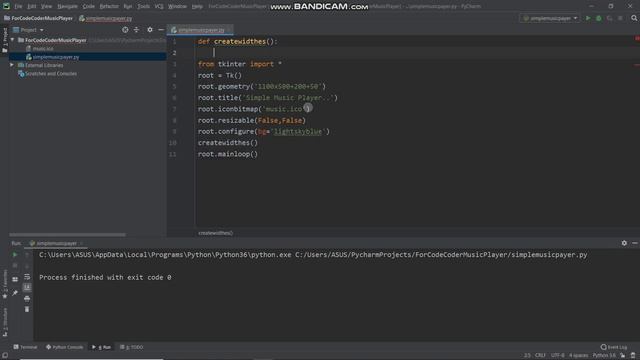Image resolution: width=640 pixels, height=360 pixels.
Task: Open the Tools menu
Action: point(143,7)
